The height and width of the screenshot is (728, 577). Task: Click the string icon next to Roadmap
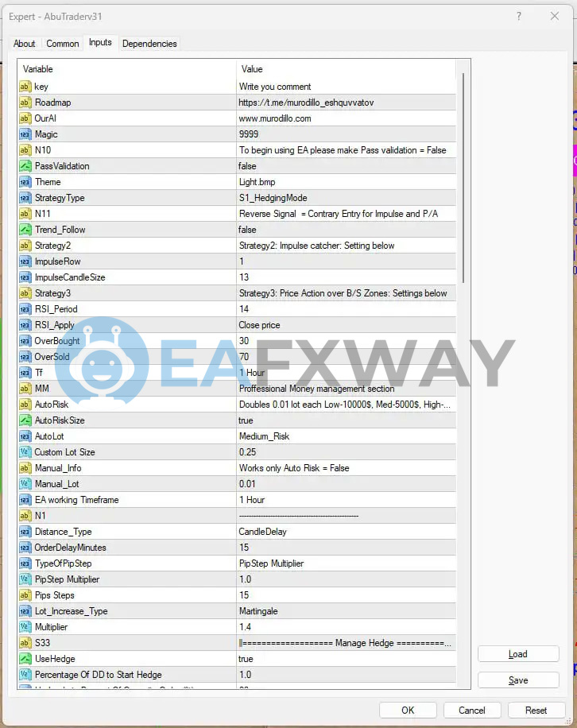25,103
